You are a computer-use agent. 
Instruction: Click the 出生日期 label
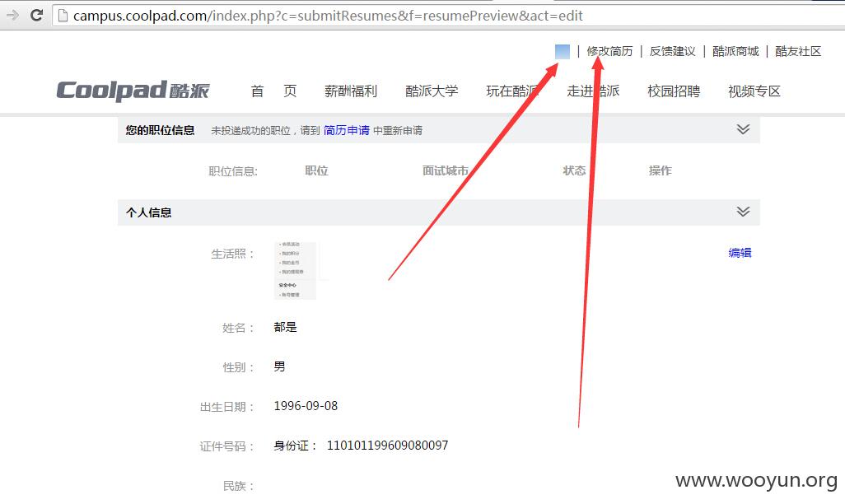click(x=226, y=407)
